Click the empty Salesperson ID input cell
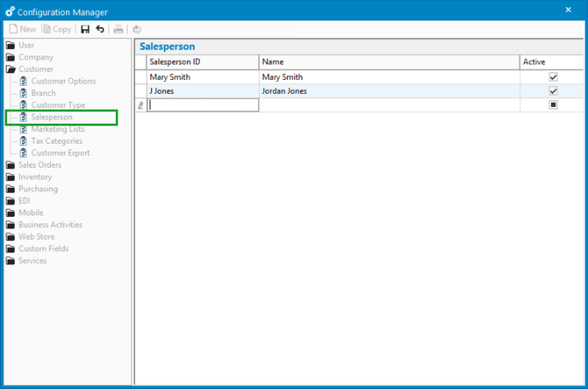Image resolution: width=588 pixels, height=389 pixels. pos(203,105)
